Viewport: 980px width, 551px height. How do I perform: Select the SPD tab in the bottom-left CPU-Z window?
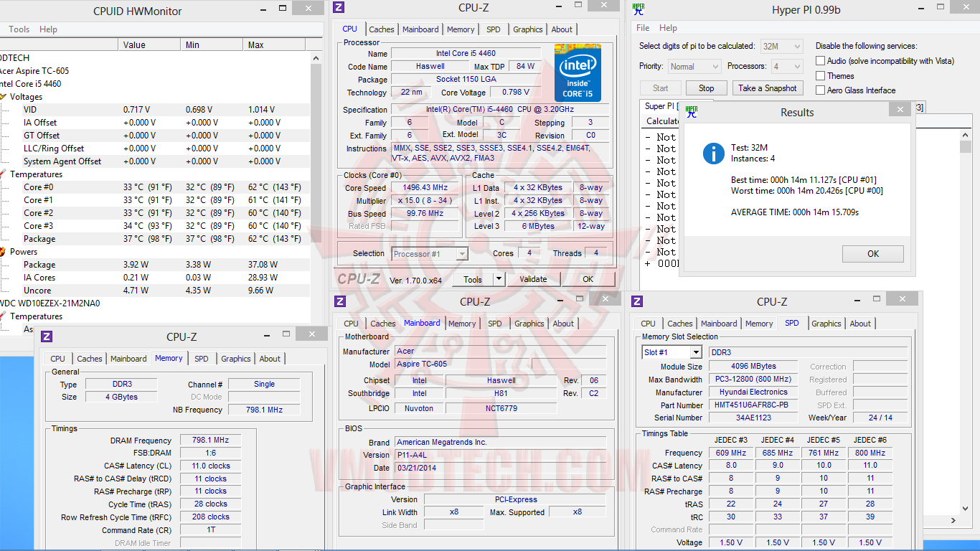pyautogui.click(x=202, y=359)
